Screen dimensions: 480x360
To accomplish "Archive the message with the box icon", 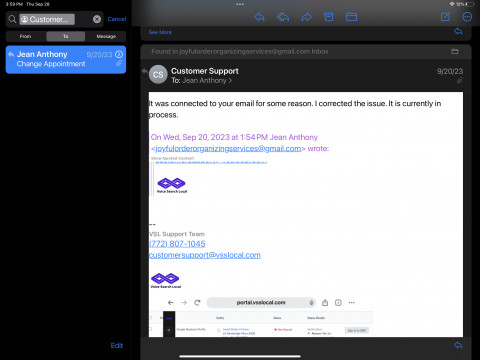I will [x=329, y=17].
